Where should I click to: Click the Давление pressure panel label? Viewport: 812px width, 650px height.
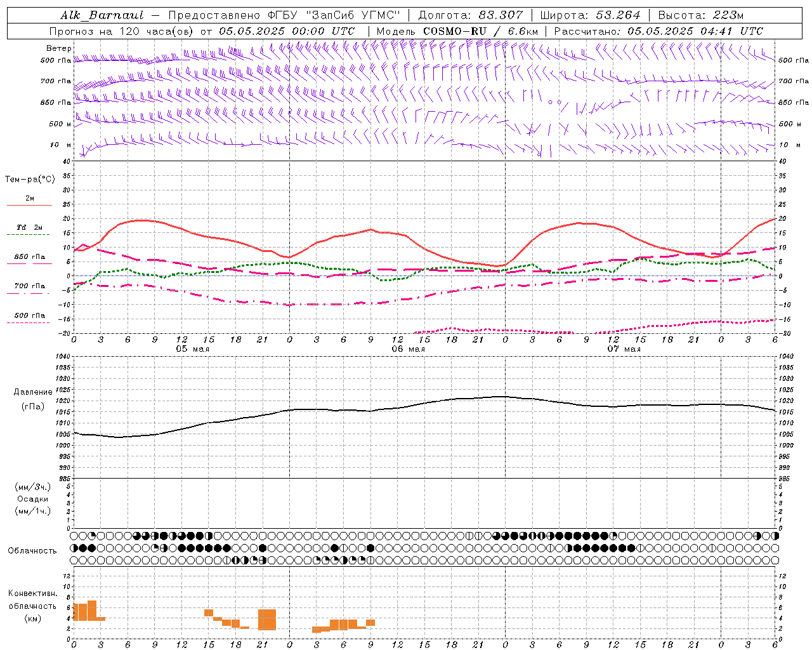pyautogui.click(x=33, y=392)
